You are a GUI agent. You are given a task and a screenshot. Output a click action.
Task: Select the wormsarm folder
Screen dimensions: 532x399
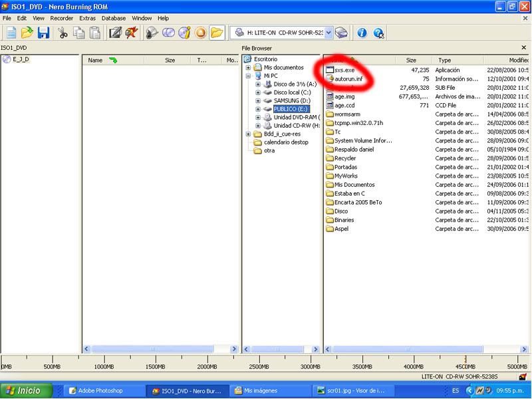[347, 114]
